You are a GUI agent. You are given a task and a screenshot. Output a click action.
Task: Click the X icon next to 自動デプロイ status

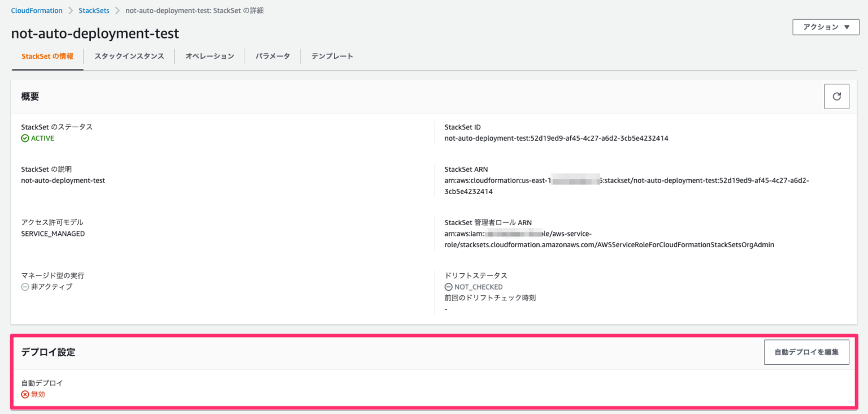25,394
